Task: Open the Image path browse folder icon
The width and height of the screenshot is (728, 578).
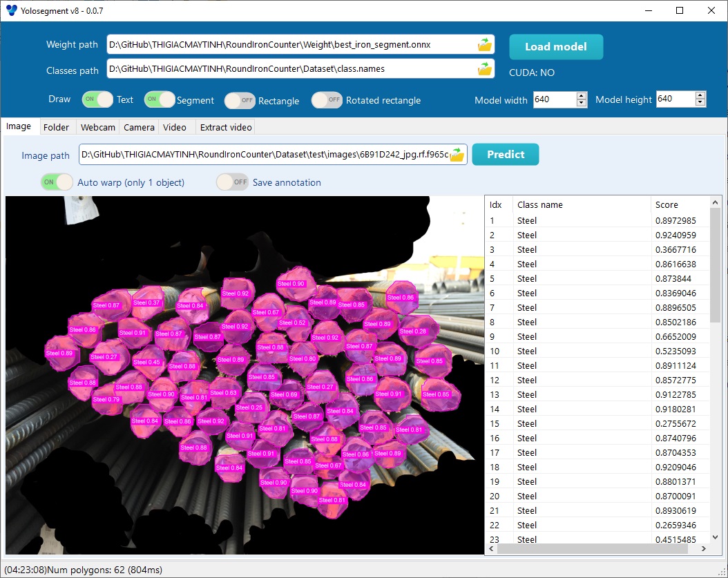Action: click(457, 155)
